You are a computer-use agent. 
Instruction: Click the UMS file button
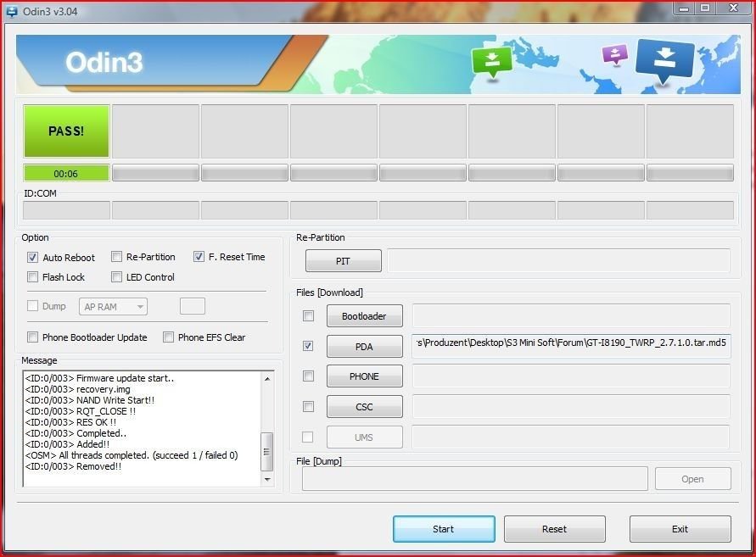[x=365, y=437]
